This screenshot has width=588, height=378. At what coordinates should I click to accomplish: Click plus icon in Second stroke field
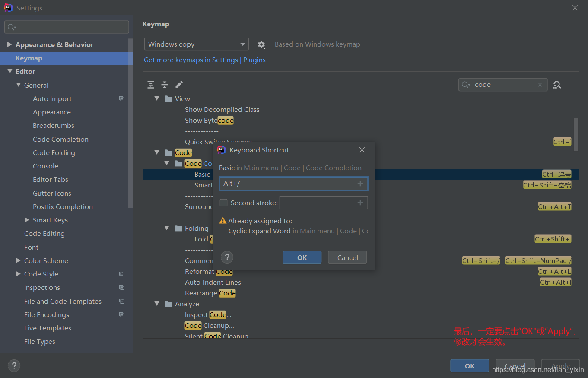point(360,203)
